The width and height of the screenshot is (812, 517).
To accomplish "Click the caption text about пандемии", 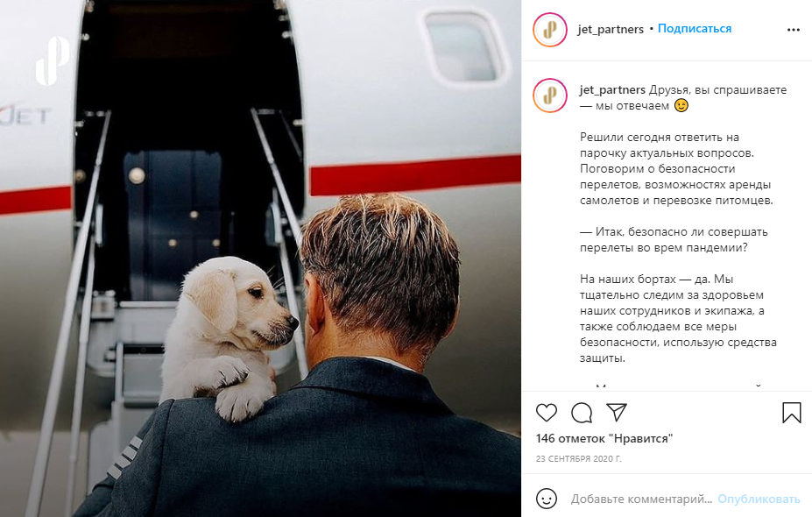I will pos(674,239).
